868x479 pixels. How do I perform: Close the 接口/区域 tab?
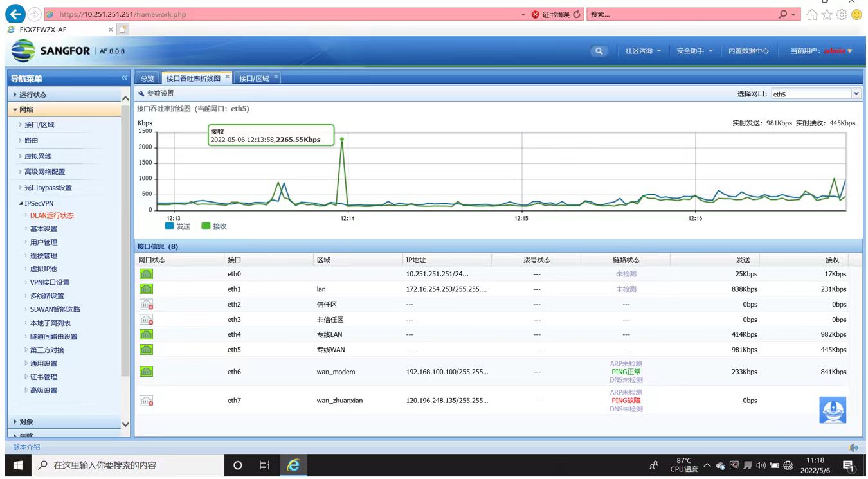(276, 77)
